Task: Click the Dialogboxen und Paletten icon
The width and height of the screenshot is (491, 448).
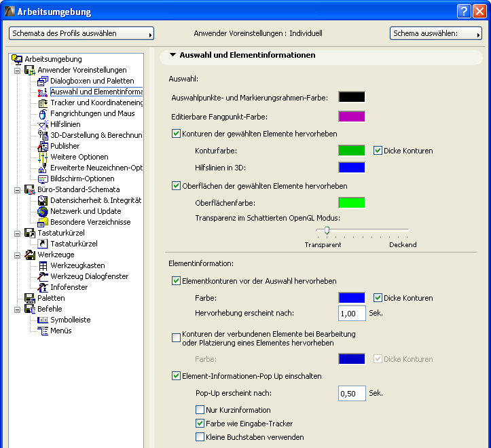Action: [x=43, y=81]
